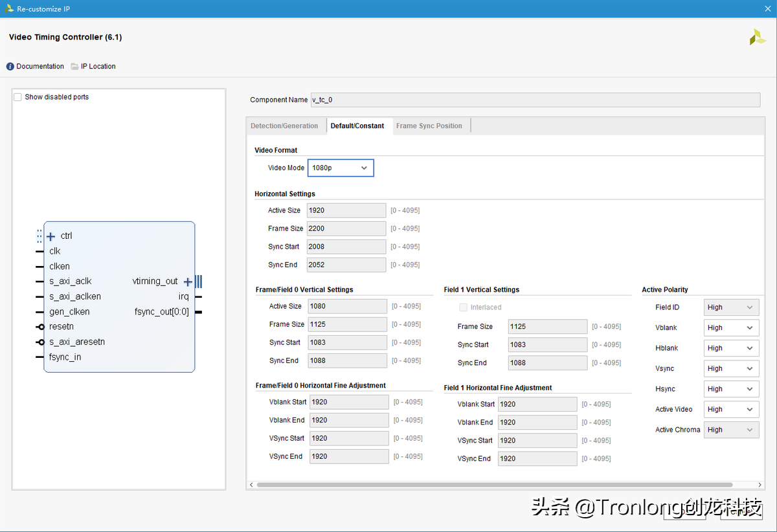Open Documentation via the info icon
This screenshot has width=777, height=532.
[x=9, y=66]
